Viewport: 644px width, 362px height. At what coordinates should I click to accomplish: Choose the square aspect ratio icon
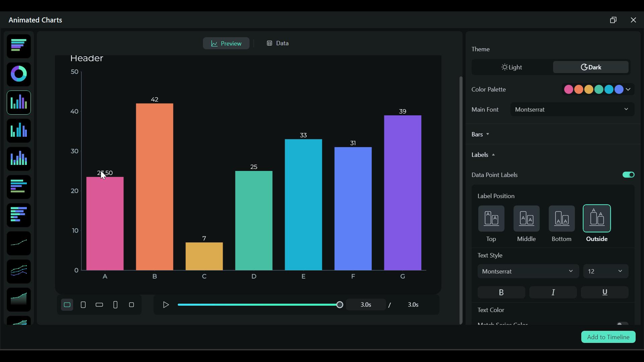click(x=131, y=305)
